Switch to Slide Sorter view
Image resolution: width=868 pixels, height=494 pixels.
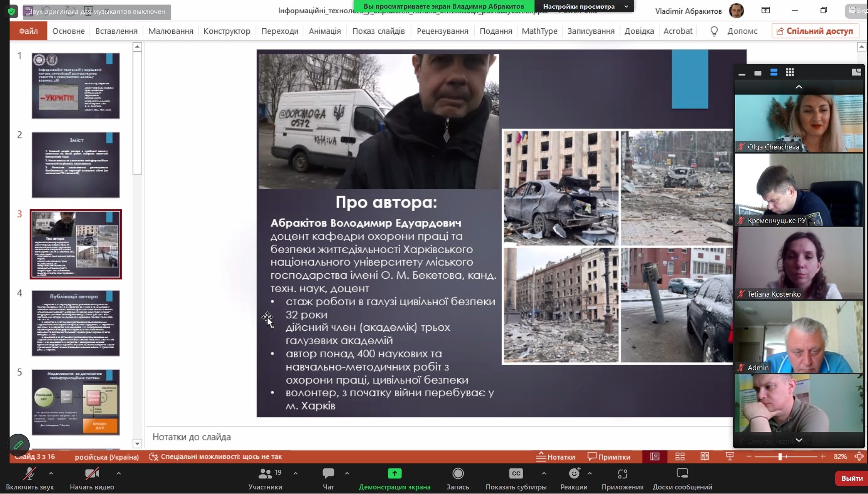pos(680,457)
